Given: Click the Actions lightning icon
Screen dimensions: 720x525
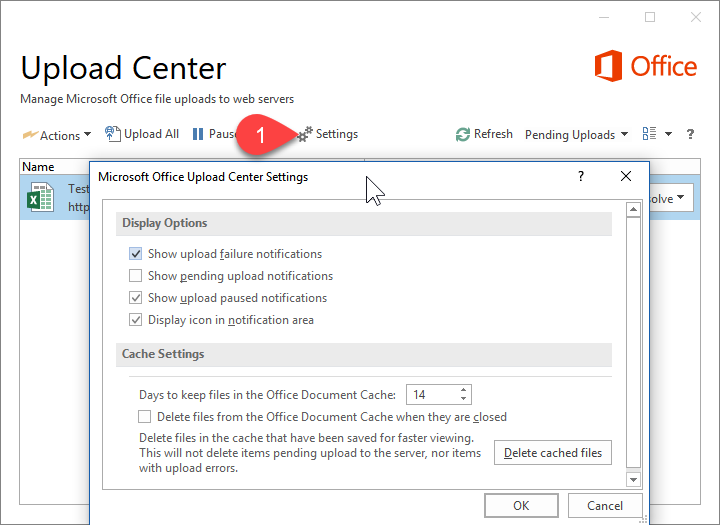Looking at the screenshot, I should click(x=30, y=135).
